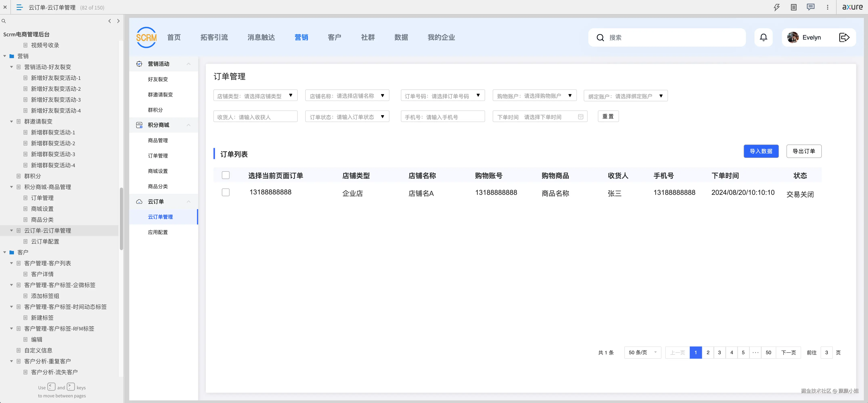This screenshot has width=868, height=403.
Task: Click the 重置 reset button
Action: [608, 116]
